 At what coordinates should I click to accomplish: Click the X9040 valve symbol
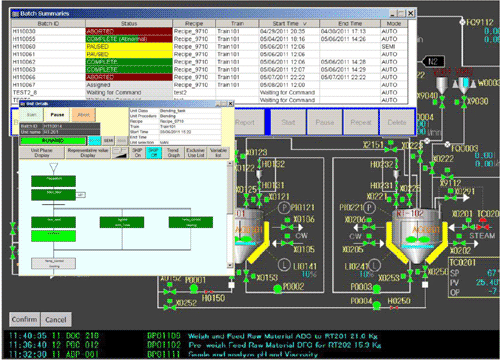(x=442, y=102)
